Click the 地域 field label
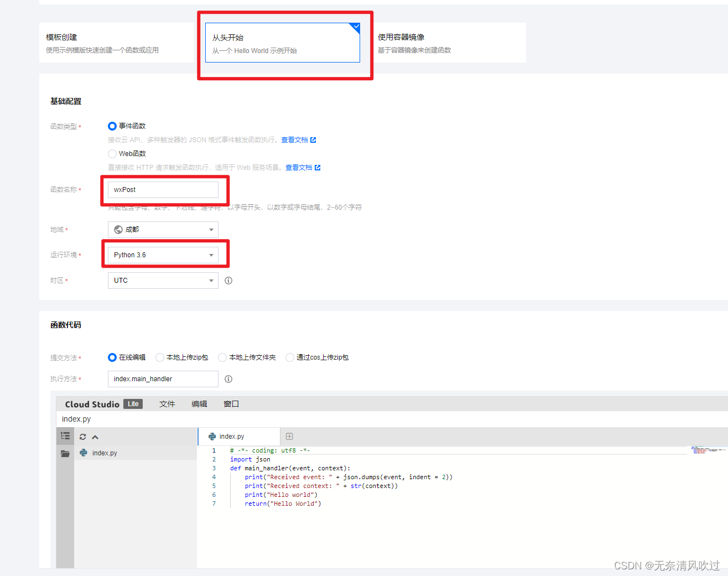This screenshot has height=576, width=728. point(57,230)
